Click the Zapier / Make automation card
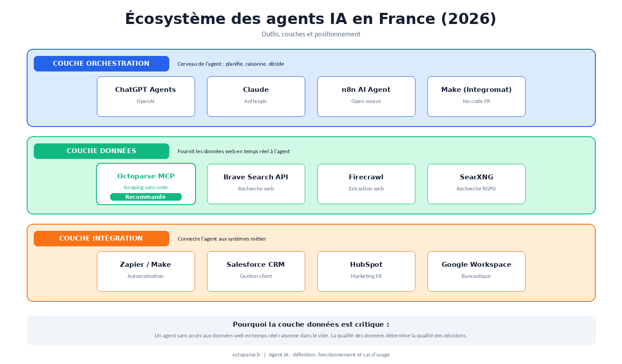Screen dimensions: 622x364 point(146,271)
